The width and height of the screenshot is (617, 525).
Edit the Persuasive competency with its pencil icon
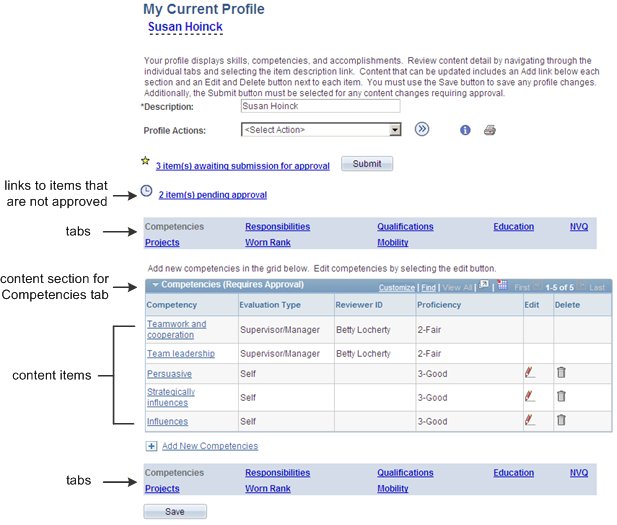click(x=530, y=372)
